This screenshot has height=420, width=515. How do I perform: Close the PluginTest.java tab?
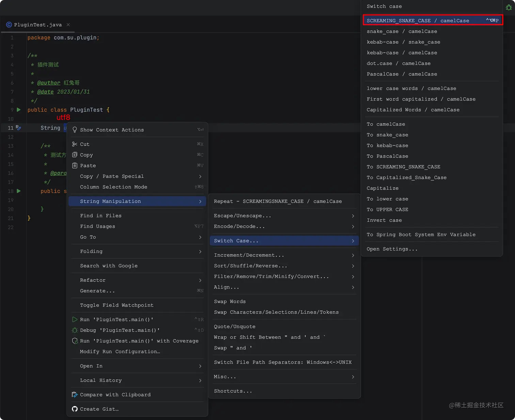[x=68, y=25]
